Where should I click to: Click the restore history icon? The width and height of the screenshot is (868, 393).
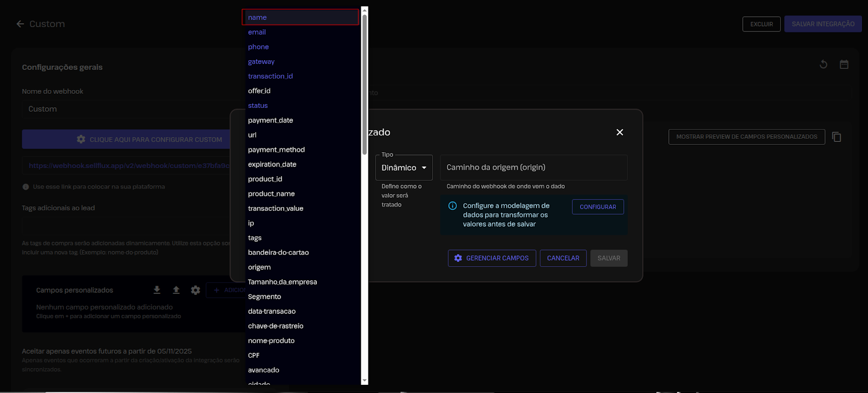[x=823, y=65]
